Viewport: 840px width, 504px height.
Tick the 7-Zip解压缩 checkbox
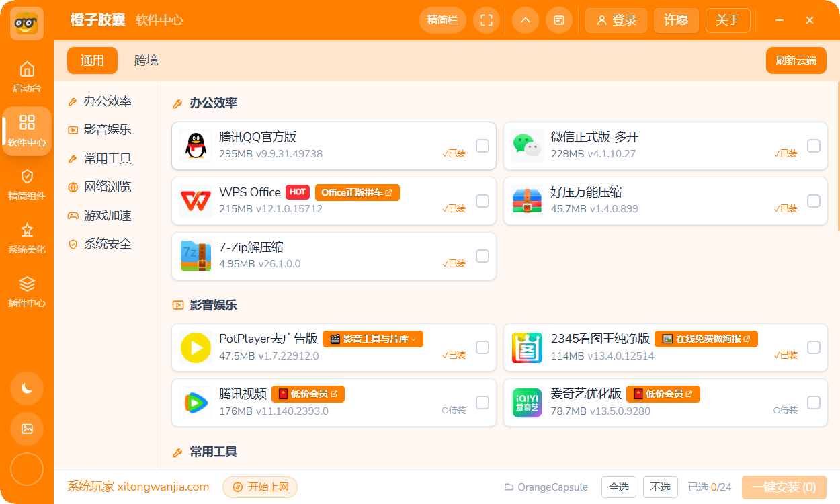tap(482, 255)
